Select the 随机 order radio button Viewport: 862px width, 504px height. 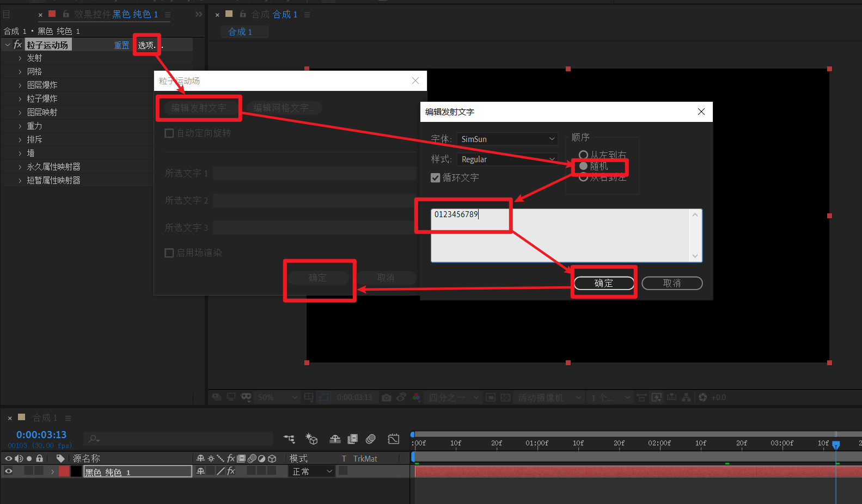(583, 166)
